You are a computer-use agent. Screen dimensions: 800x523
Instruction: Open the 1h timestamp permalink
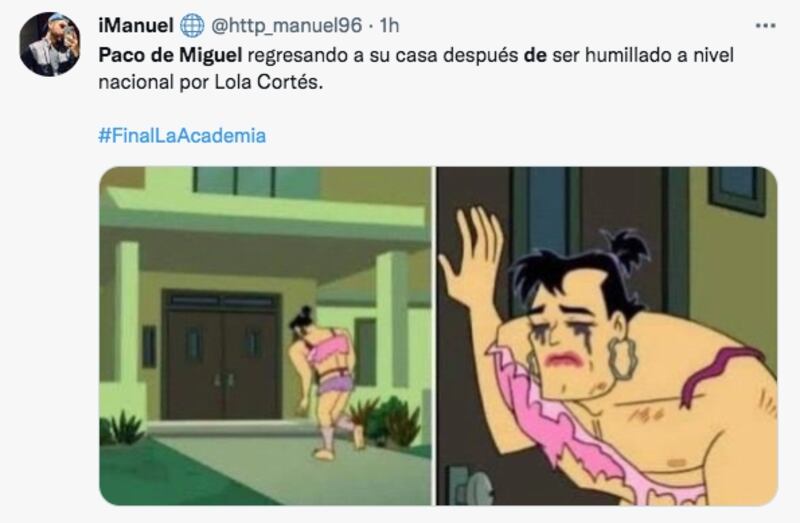(389, 26)
